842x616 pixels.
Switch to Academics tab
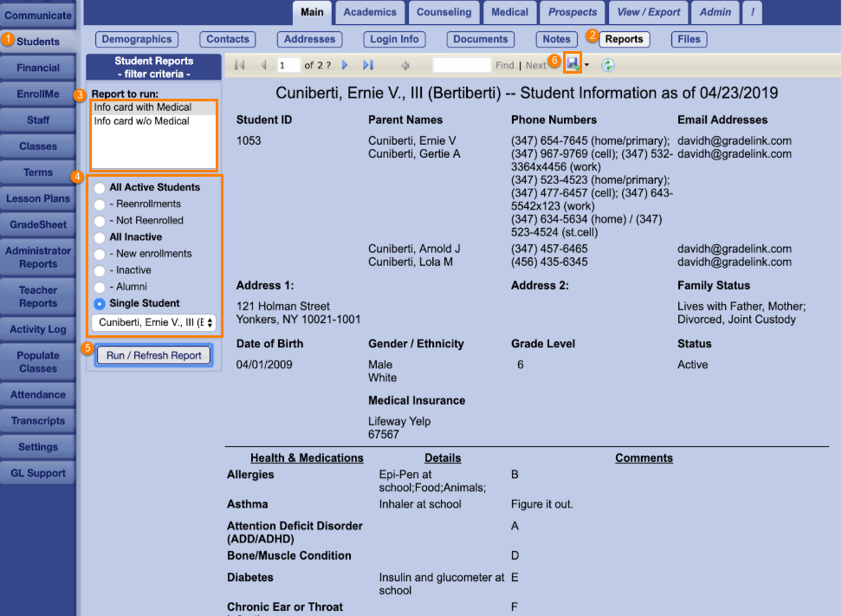click(370, 12)
